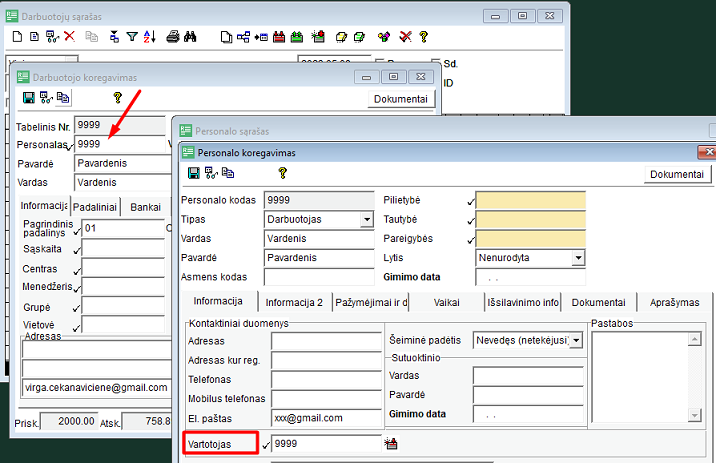Open the Šeiminė padėtis dropdown
The width and height of the screenshot is (716, 463).
click(575, 341)
